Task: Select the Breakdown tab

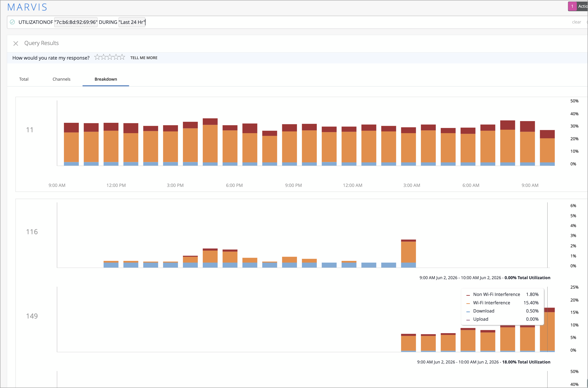Action: tap(106, 79)
